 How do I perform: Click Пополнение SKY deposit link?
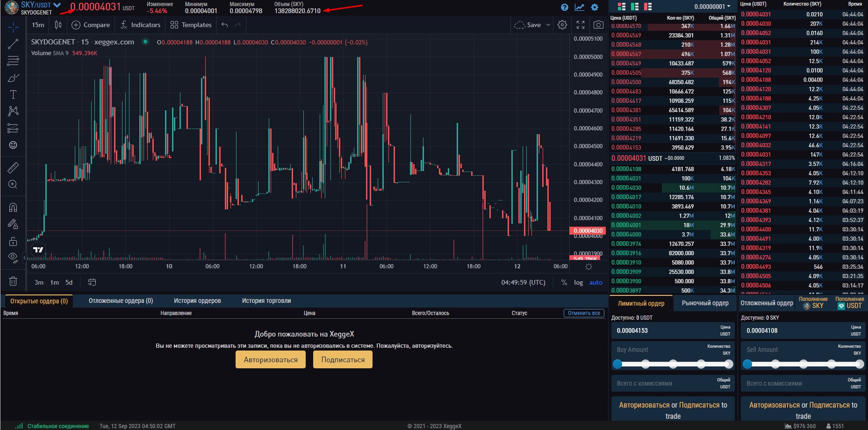[x=813, y=303]
